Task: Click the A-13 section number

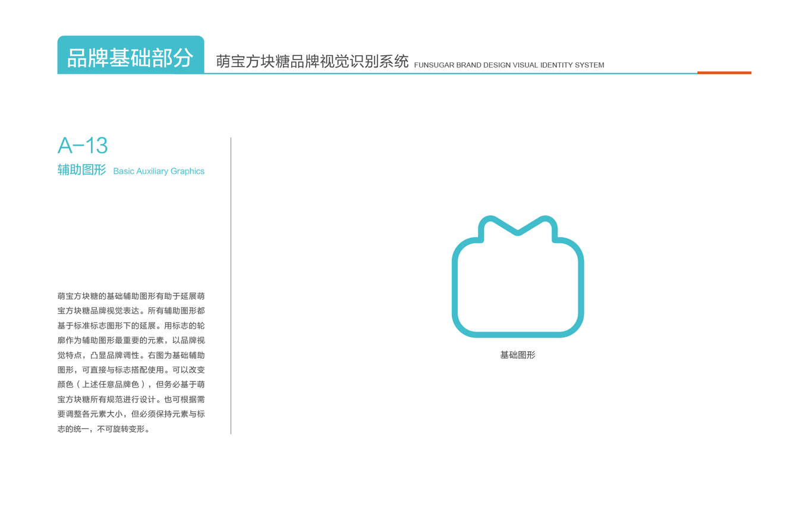Action: (83, 146)
